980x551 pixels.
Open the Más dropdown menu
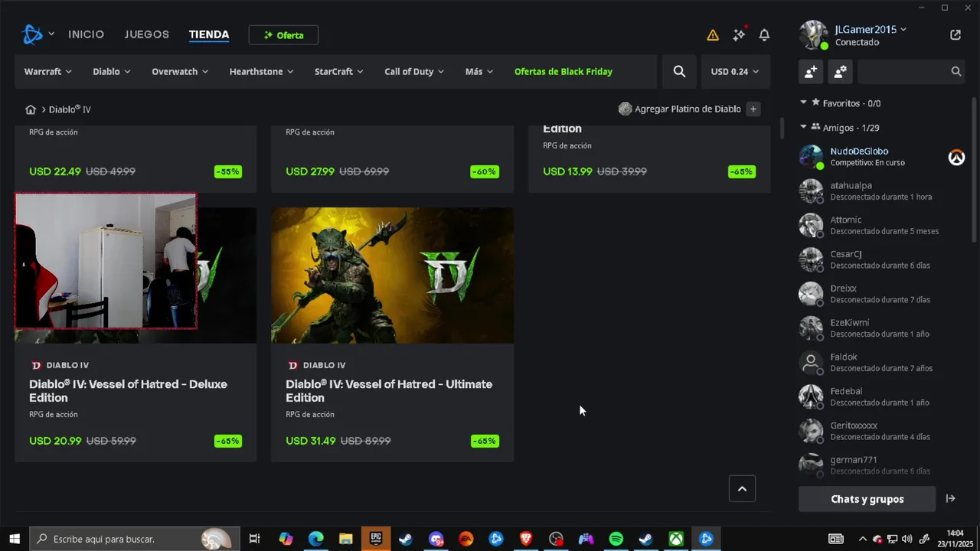479,71
